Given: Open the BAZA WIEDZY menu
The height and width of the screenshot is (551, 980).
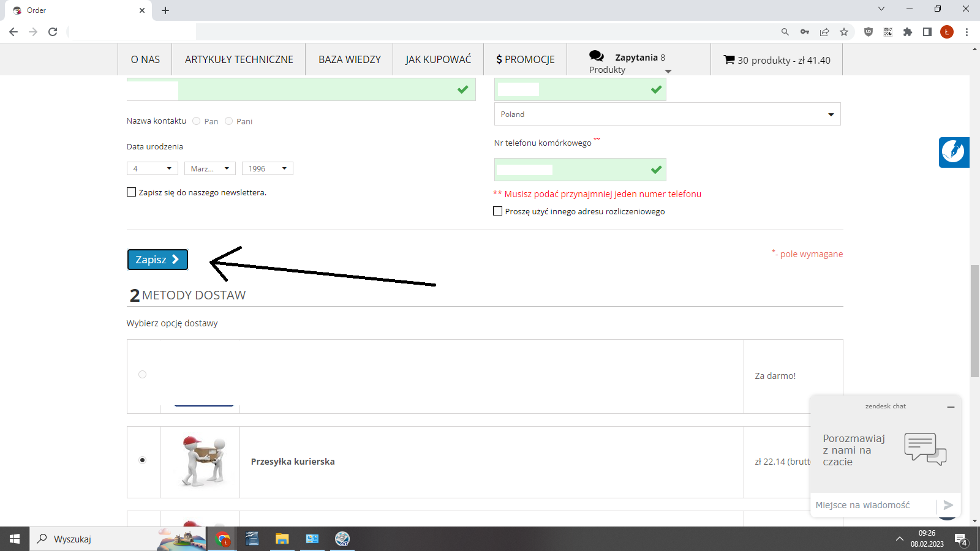Looking at the screenshot, I should click(350, 59).
